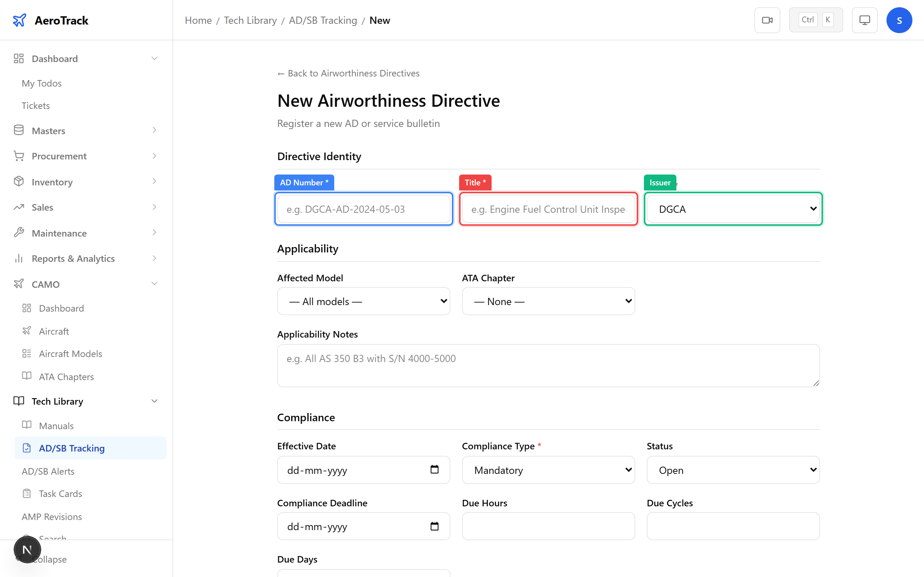Select the Inventory icon in the sidebar

coord(19,182)
